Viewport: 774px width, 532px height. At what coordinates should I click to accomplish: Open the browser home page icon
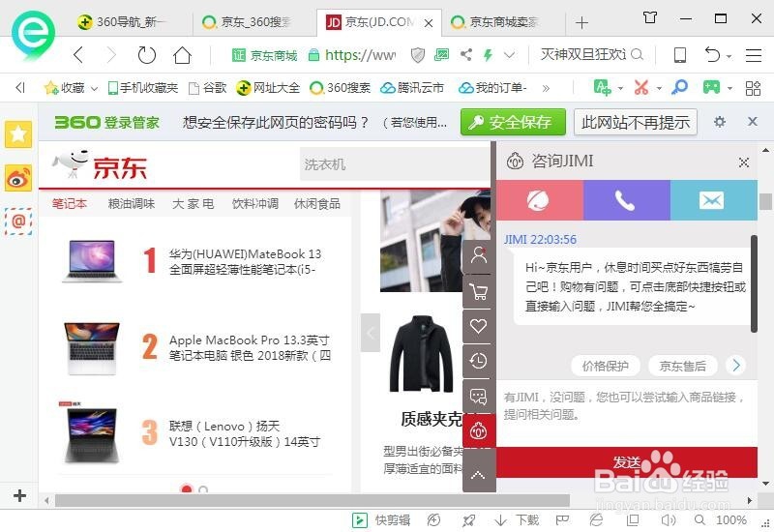(182, 55)
